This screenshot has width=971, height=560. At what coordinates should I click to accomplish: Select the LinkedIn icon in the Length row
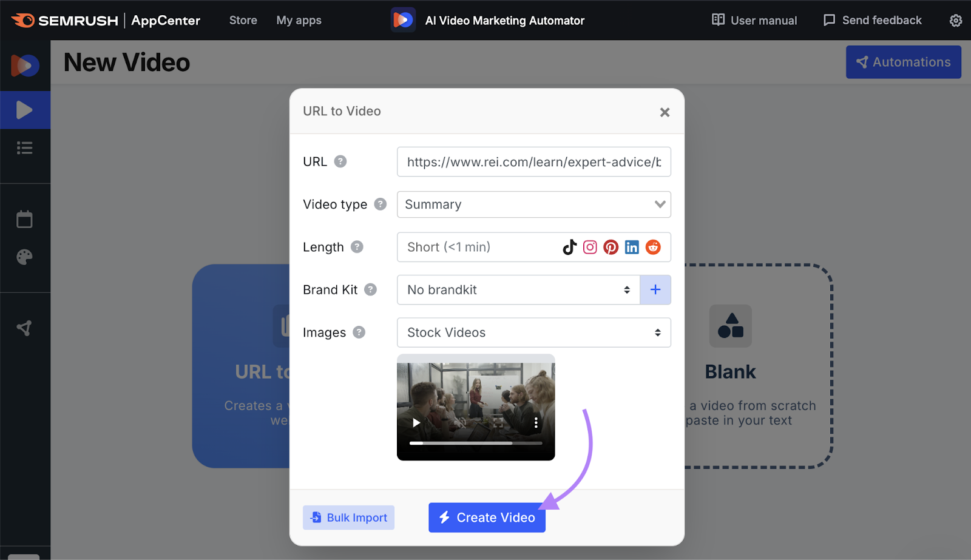[x=632, y=247]
